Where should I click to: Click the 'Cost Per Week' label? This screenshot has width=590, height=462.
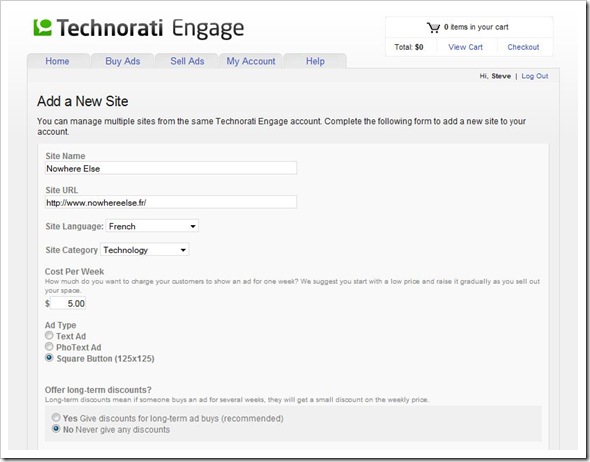(x=74, y=272)
